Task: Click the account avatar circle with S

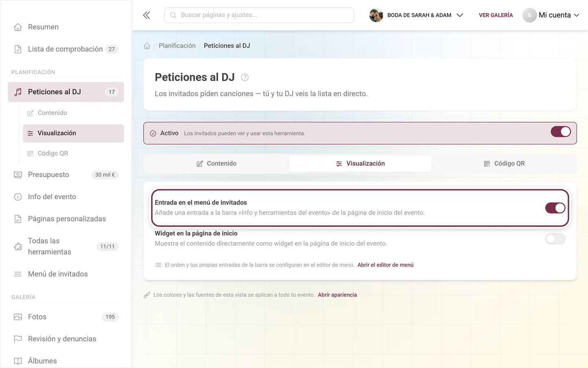Action: 530,15
